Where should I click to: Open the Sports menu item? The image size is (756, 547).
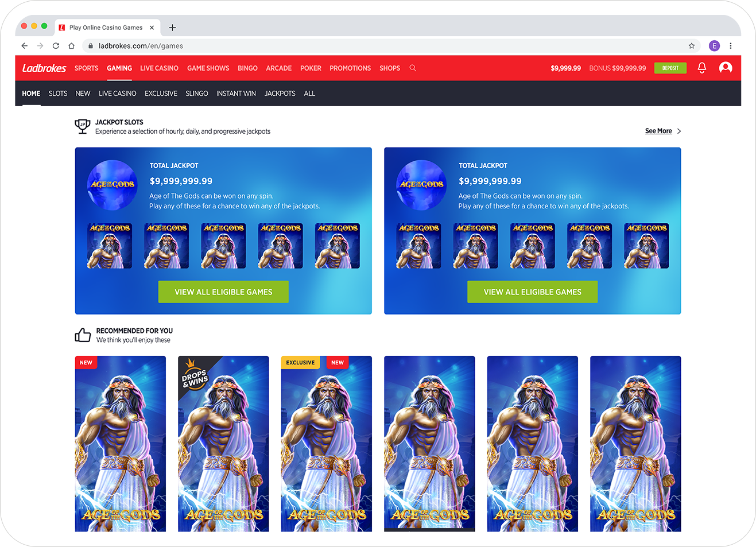86,68
